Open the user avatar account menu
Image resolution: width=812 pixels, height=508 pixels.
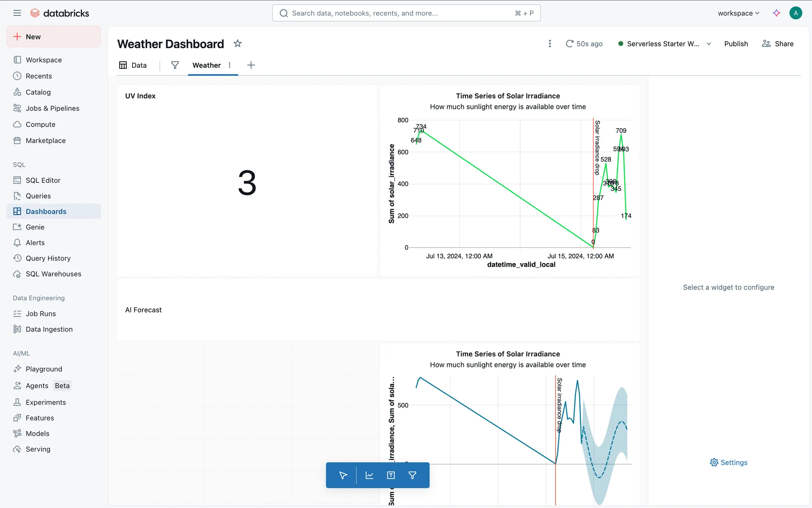click(x=796, y=13)
